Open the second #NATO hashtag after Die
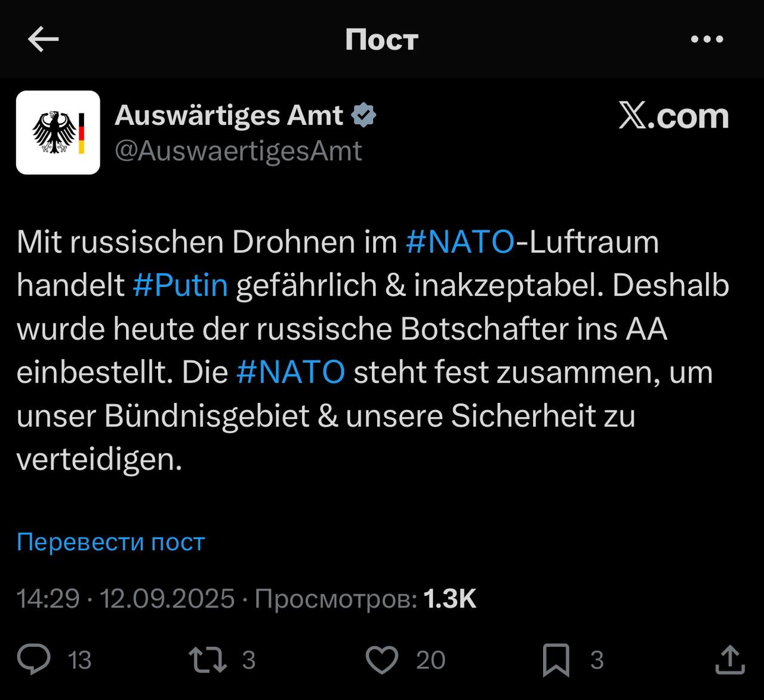This screenshot has width=764, height=700. coord(291,372)
